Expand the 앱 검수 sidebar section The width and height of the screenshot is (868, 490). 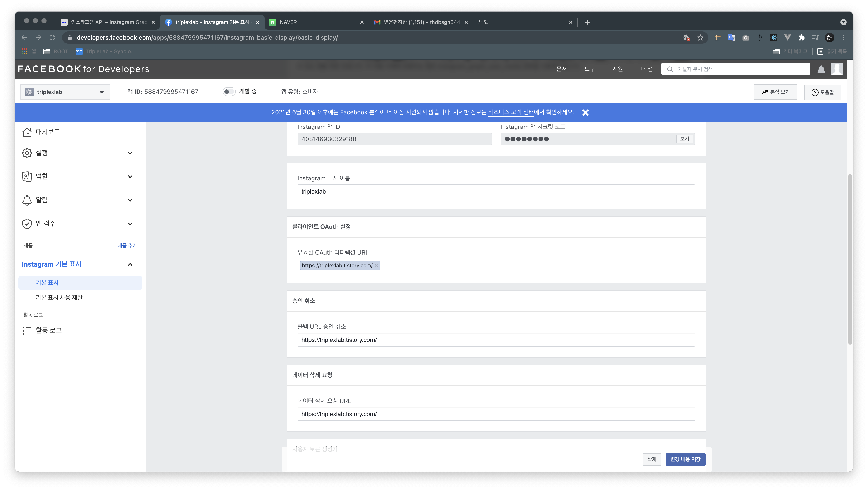click(130, 224)
